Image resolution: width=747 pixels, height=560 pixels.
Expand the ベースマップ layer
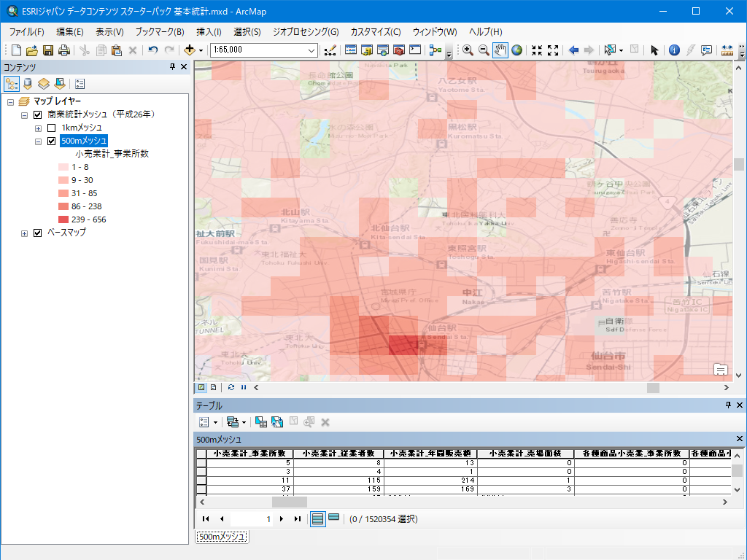pyautogui.click(x=24, y=234)
